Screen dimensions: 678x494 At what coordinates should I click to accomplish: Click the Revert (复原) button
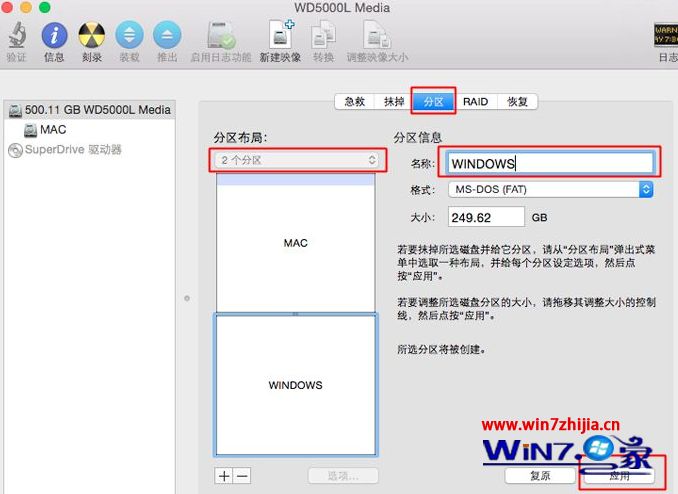point(540,476)
